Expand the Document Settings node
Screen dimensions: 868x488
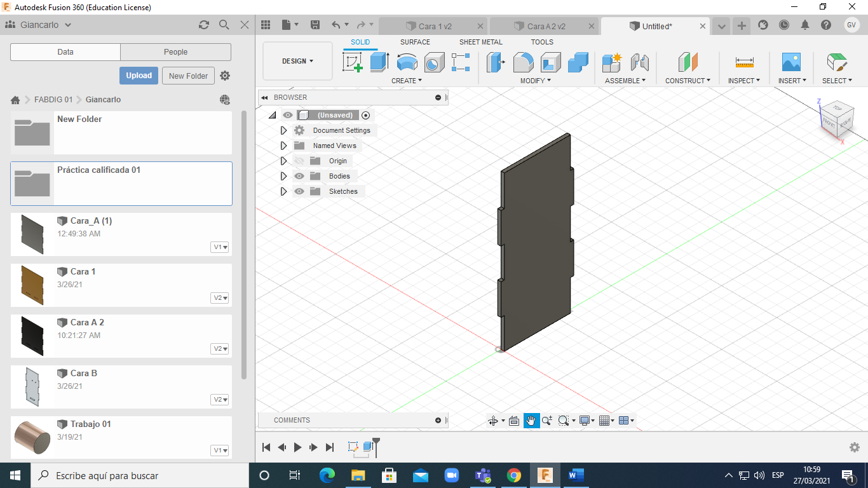(x=283, y=130)
